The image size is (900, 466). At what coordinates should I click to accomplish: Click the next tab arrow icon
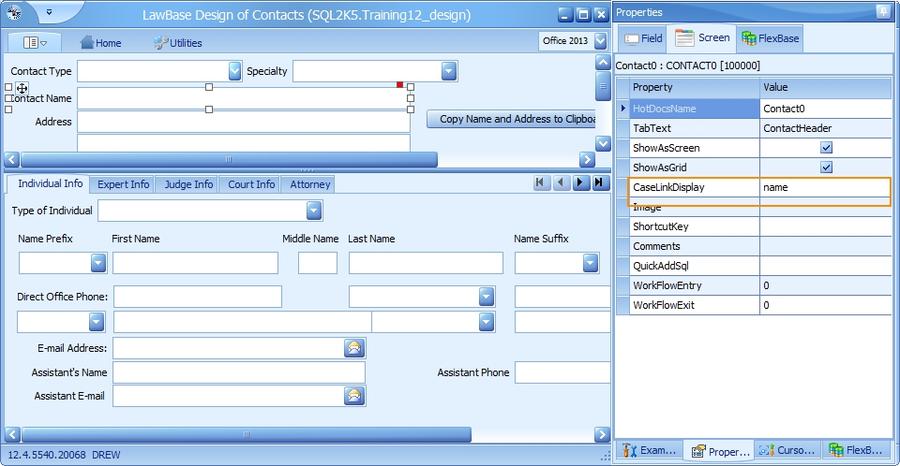click(x=580, y=182)
